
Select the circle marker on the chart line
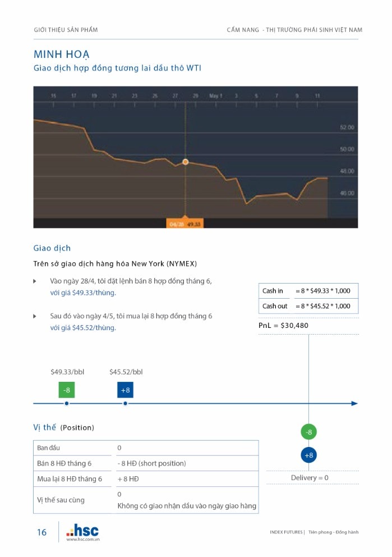[186, 162]
